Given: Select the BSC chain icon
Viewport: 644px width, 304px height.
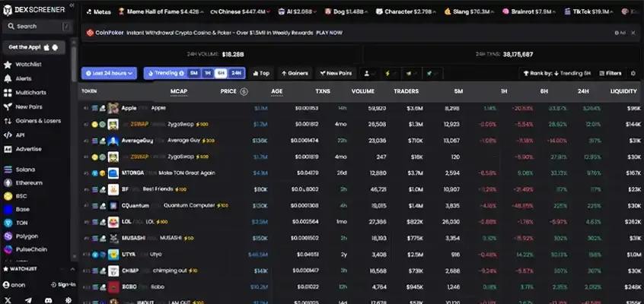Looking at the screenshot, I should click(8, 196).
